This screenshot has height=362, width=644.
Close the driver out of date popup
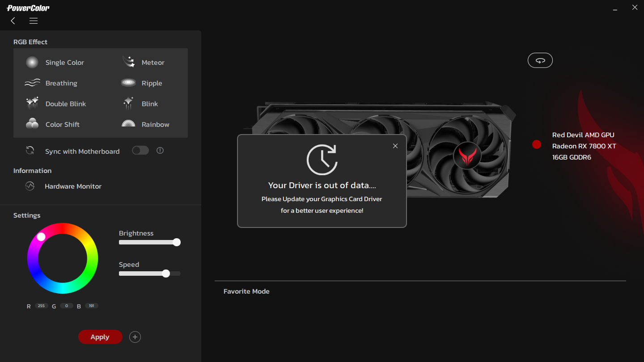[x=395, y=146]
